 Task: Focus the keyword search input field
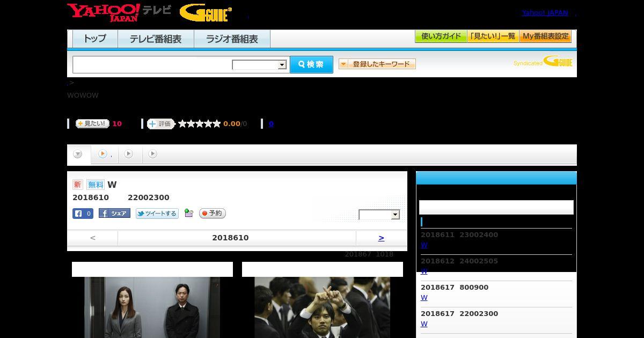pos(152,64)
